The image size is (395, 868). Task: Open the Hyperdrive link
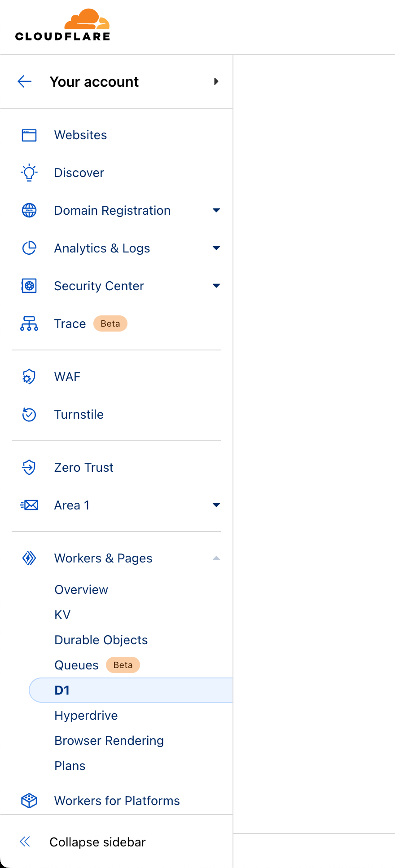(x=86, y=715)
